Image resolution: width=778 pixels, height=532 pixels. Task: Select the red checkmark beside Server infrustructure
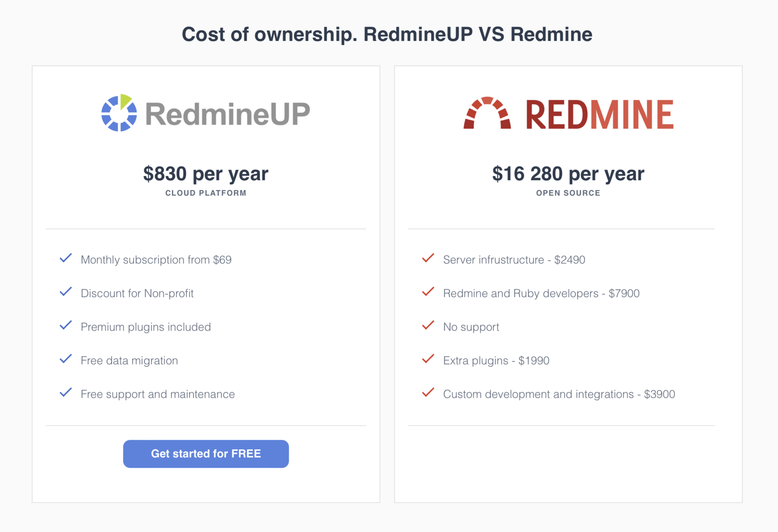point(428,258)
